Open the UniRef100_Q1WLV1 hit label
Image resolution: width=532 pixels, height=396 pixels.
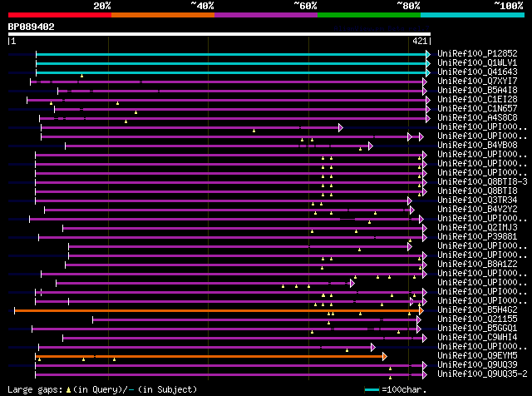point(477,63)
